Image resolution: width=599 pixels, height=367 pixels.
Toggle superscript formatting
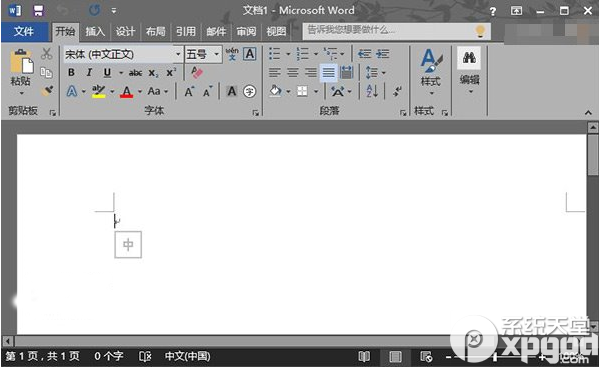(x=171, y=73)
